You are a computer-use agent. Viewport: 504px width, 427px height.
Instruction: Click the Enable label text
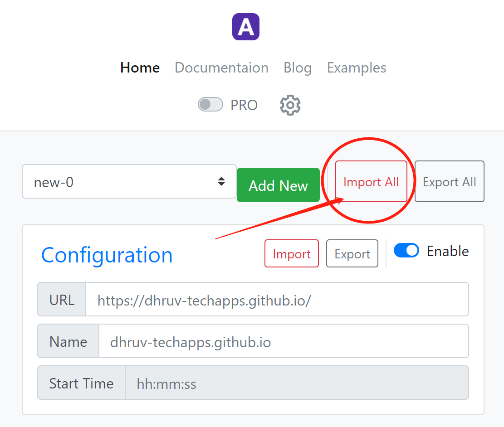click(x=448, y=251)
